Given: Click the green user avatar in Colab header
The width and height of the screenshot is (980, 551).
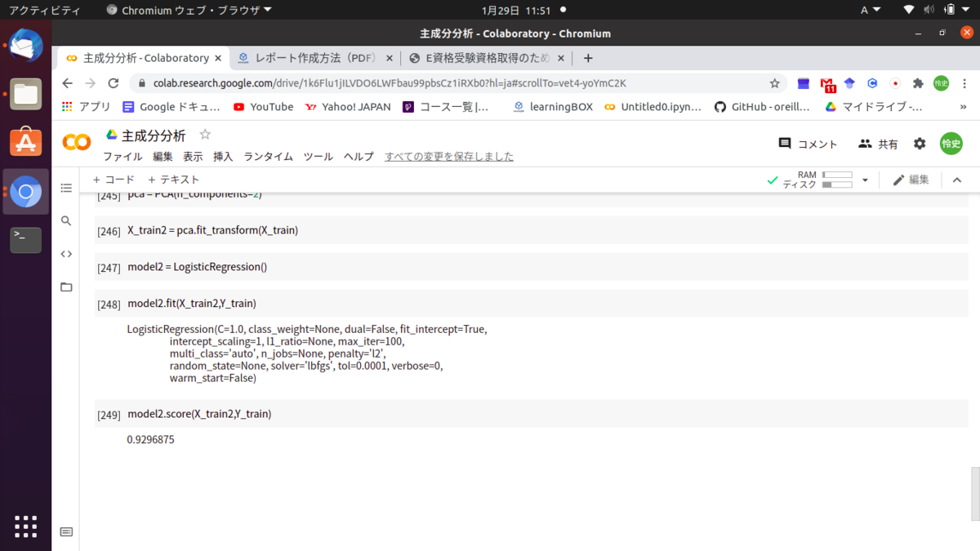Looking at the screenshot, I should click(951, 144).
